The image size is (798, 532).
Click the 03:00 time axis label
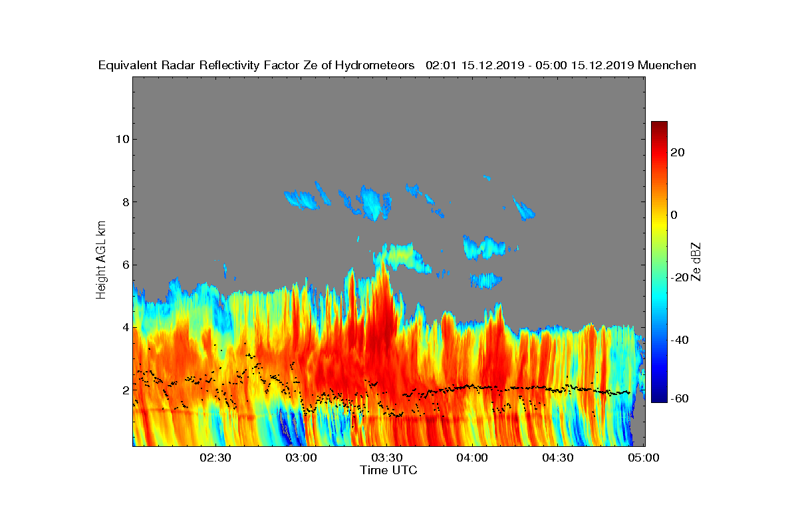tap(301, 458)
